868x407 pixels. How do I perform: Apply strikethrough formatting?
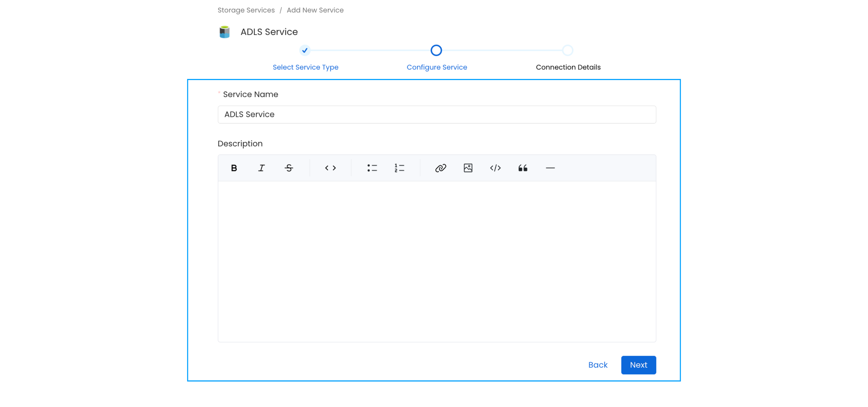pyautogui.click(x=289, y=168)
